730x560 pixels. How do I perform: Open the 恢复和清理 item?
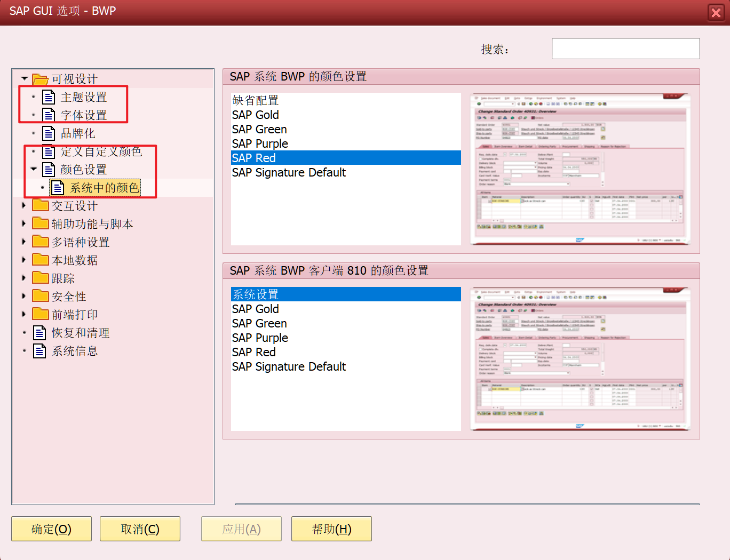tap(81, 332)
